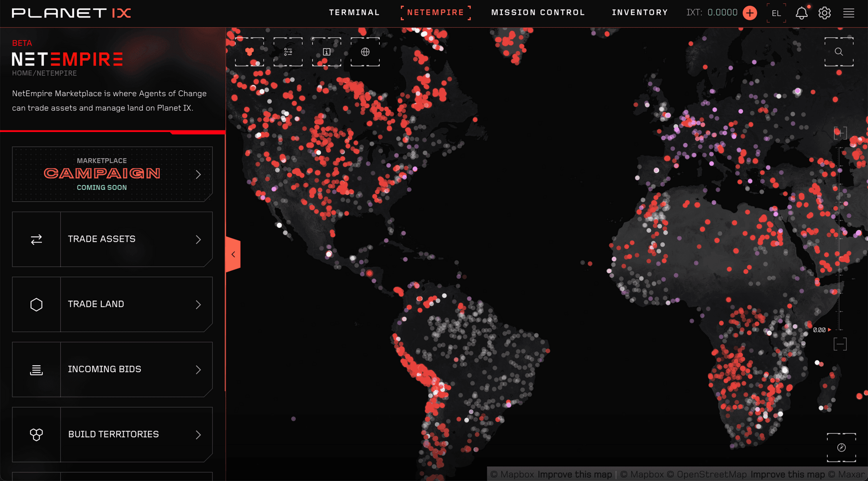Switch to globe view icon
Image resolution: width=868 pixels, height=481 pixels.
pos(365,52)
